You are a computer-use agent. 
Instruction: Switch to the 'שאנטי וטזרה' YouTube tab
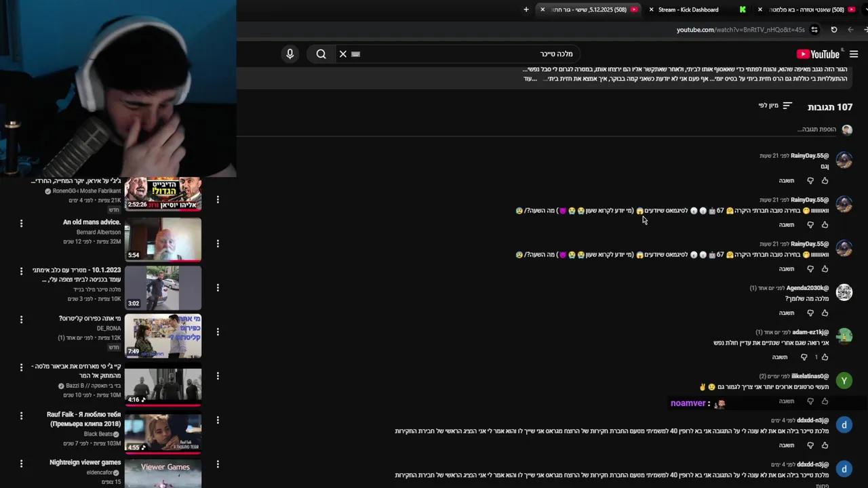[x=807, y=9]
